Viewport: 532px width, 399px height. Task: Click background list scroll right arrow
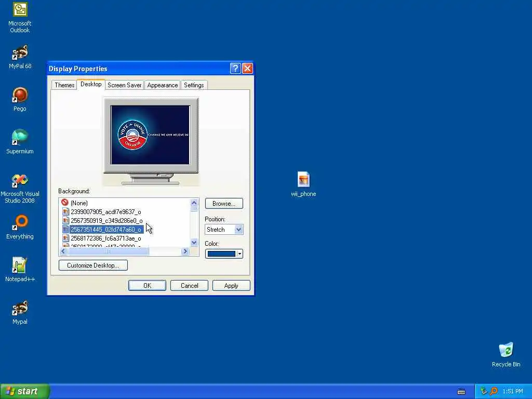click(x=185, y=251)
